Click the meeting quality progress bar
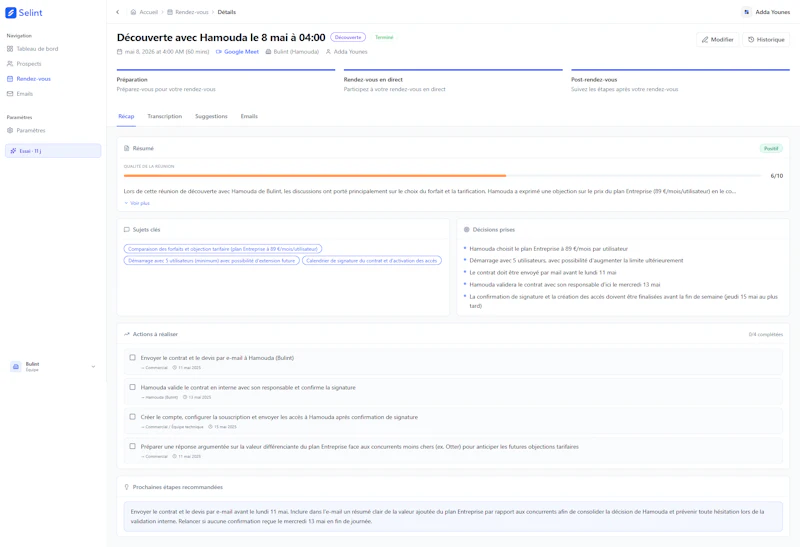The height and width of the screenshot is (547, 800). [x=442, y=176]
